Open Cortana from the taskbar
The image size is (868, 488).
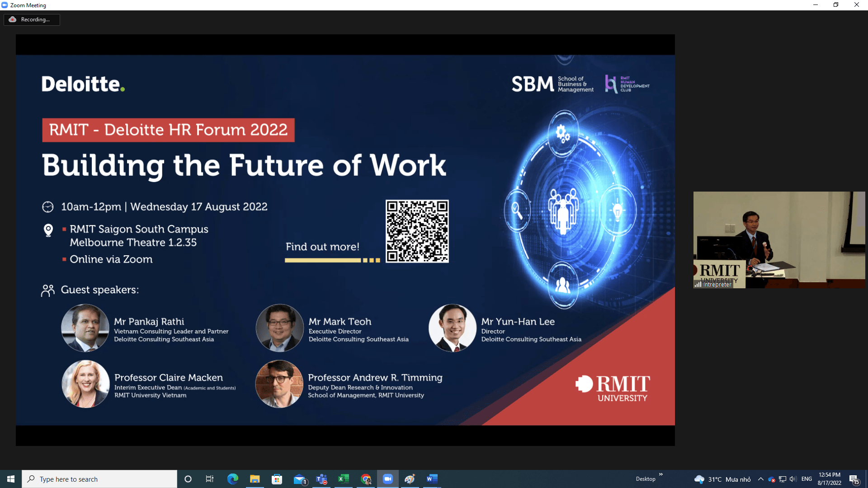188,479
